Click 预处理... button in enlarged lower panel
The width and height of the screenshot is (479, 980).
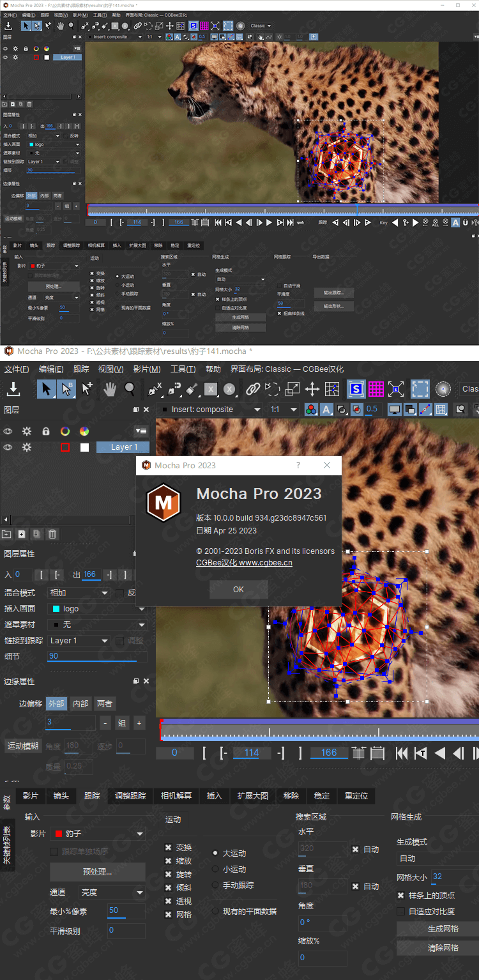97,872
